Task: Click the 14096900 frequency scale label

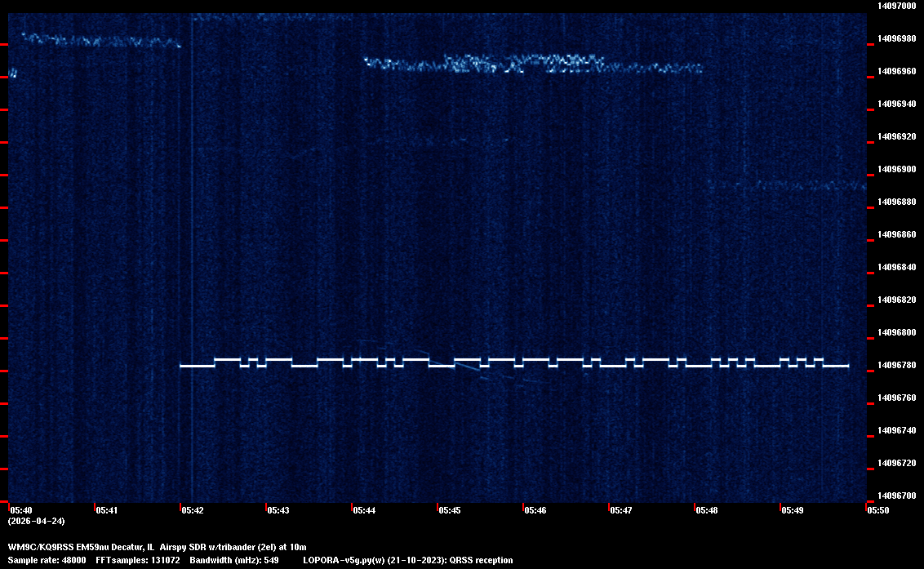Action: pyautogui.click(x=895, y=169)
